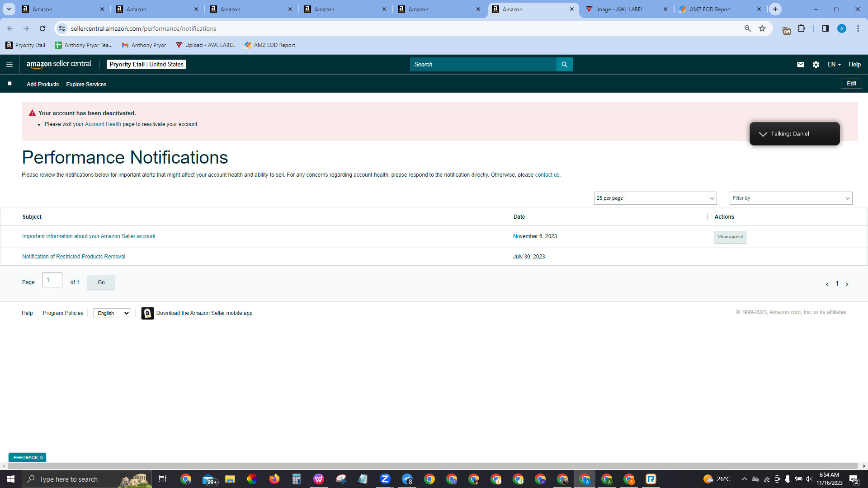The width and height of the screenshot is (868, 488).
Task: Open Add Products menu item
Action: [42, 84]
